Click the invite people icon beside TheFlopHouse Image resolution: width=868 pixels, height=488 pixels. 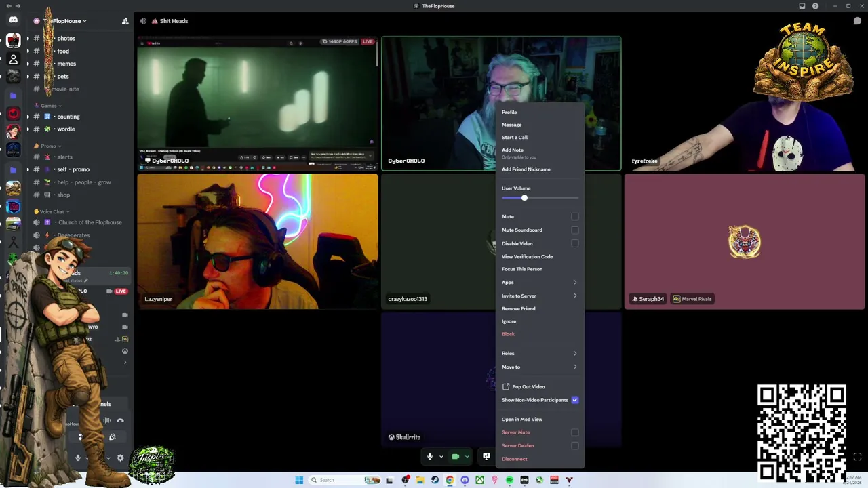(125, 21)
